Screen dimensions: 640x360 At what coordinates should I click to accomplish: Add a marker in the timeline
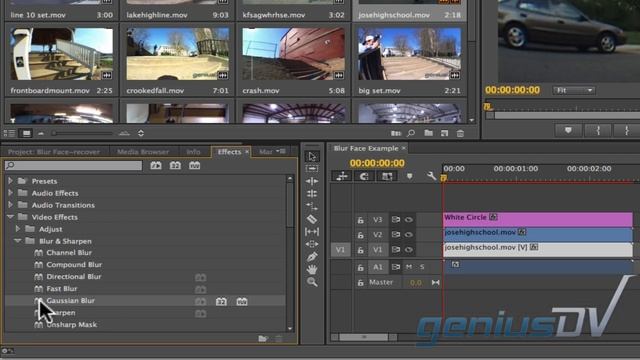click(409, 176)
